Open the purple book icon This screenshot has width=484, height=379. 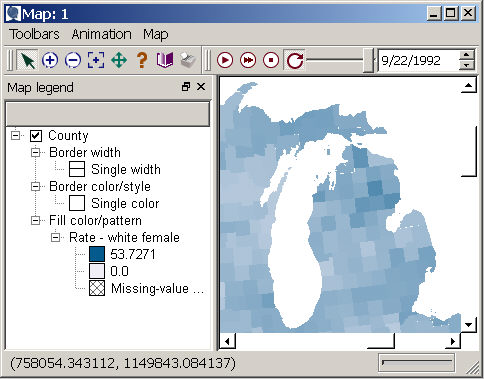click(165, 60)
